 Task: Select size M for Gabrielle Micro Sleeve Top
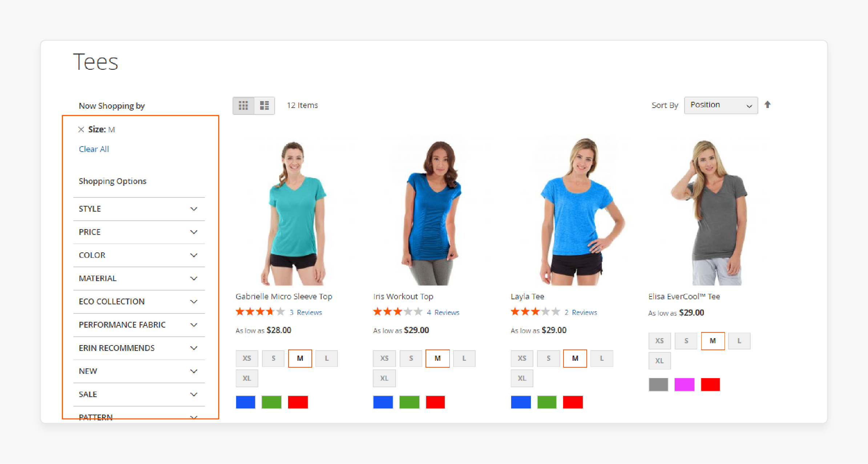tap(300, 359)
